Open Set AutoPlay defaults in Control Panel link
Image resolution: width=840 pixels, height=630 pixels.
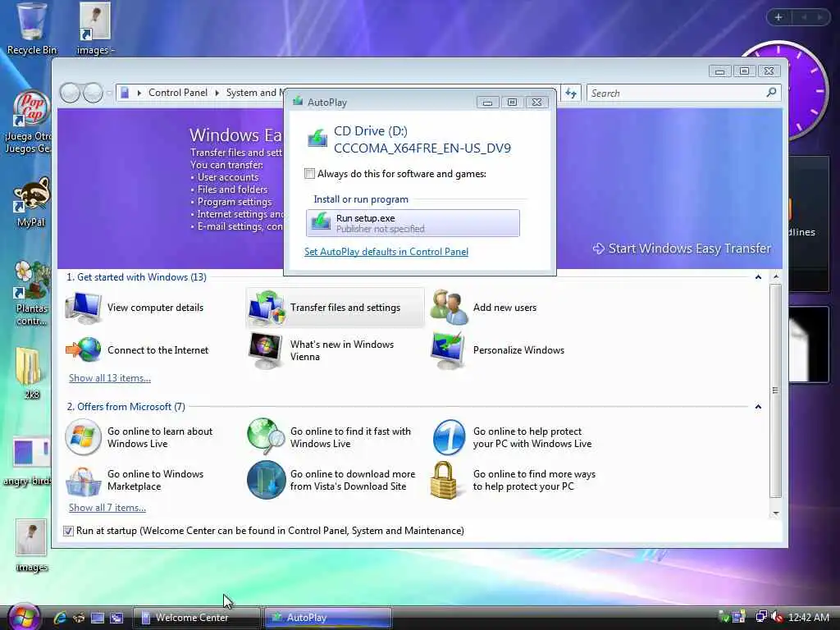tap(386, 252)
